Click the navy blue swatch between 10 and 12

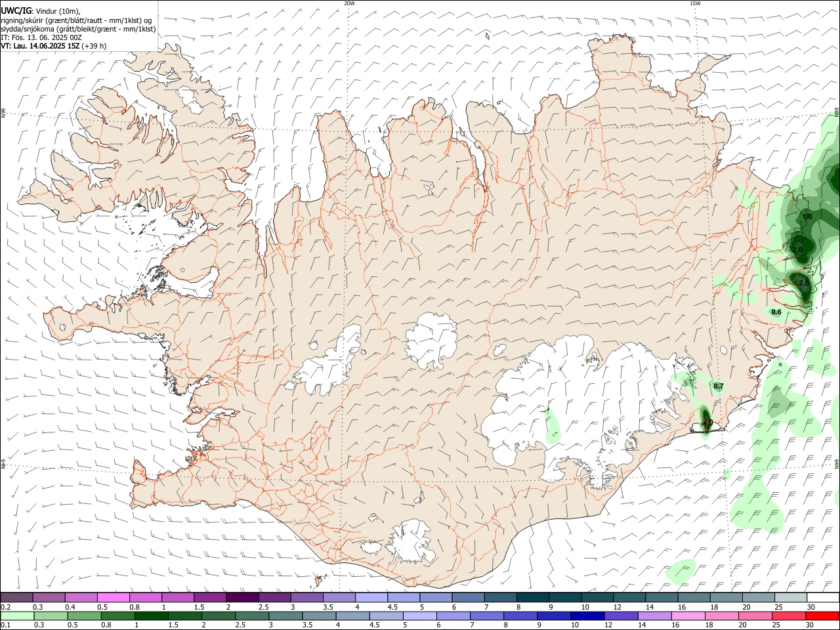[587, 616]
